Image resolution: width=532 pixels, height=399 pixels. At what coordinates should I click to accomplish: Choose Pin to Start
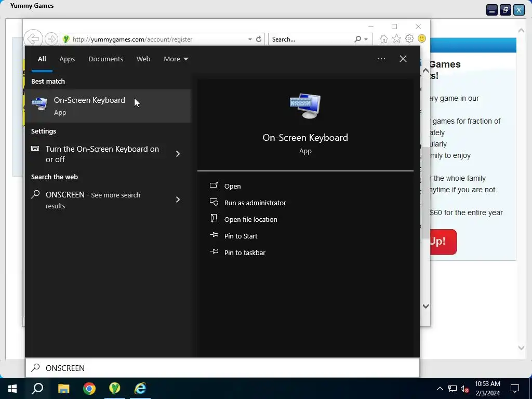[x=241, y=236]
